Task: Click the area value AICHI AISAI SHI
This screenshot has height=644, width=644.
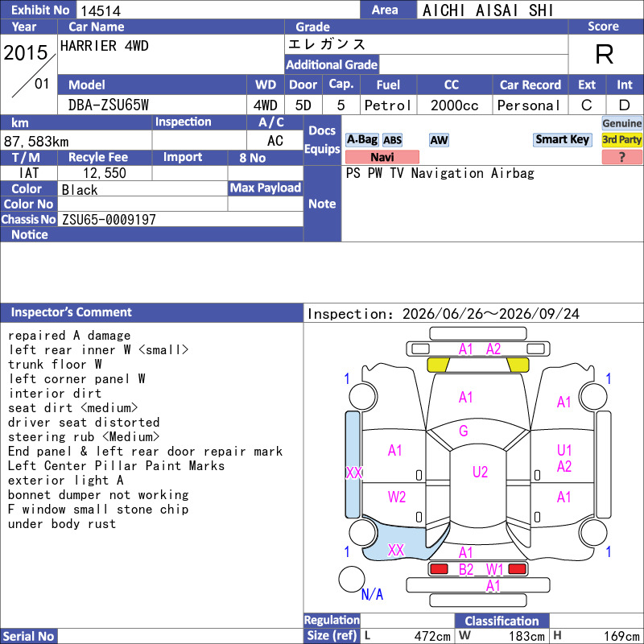Action: coord(488,10)
